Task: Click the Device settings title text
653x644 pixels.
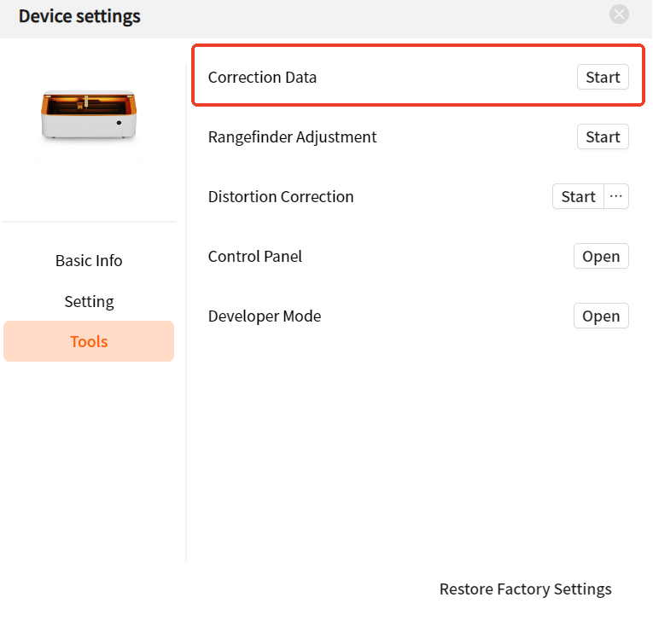Action: (x=79, y=16)
